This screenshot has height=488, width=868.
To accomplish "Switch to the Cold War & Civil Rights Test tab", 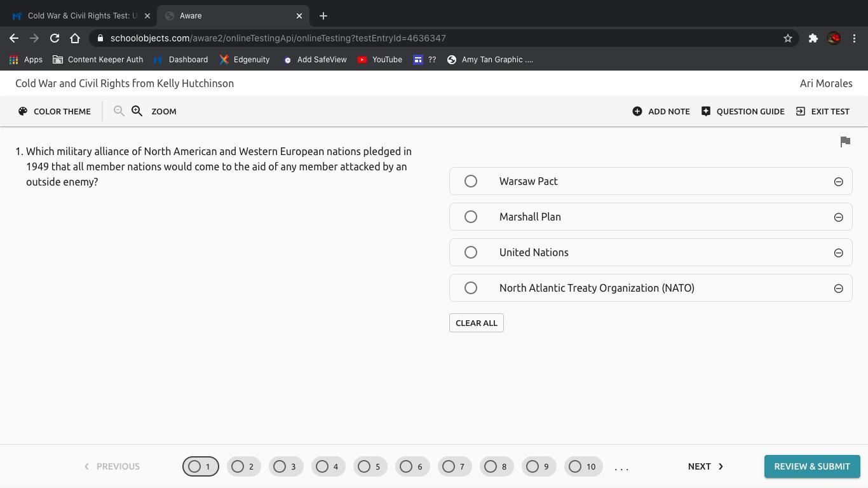I will [x=76, y=16].
